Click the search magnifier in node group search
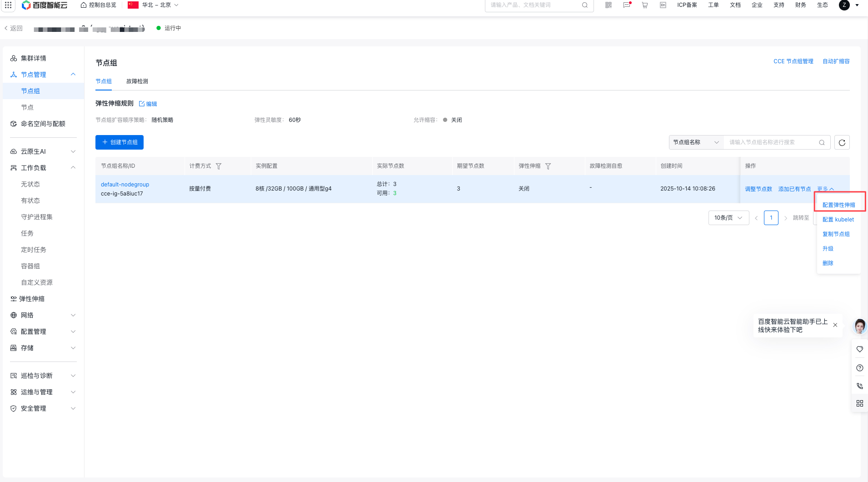The height and width of the screenshot is (482, 868). click(x=822, y=142)
